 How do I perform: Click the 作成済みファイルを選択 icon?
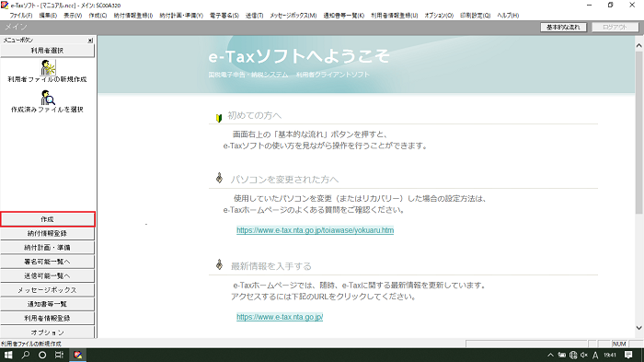48,98
